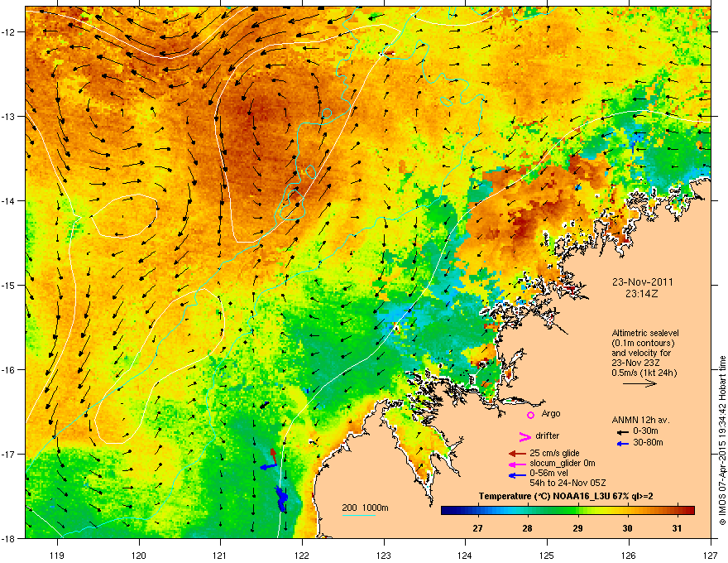Viewport: 728px width, 563px height.
Task: Click the '25 cm/s glide' label
Action: click(x=554, y=453)
